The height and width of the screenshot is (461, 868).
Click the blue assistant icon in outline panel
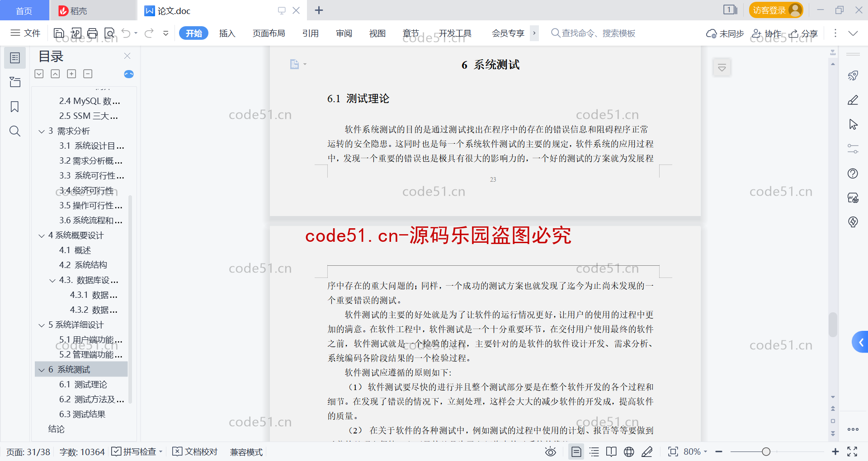pyautogui.click(x=129, y=74)
